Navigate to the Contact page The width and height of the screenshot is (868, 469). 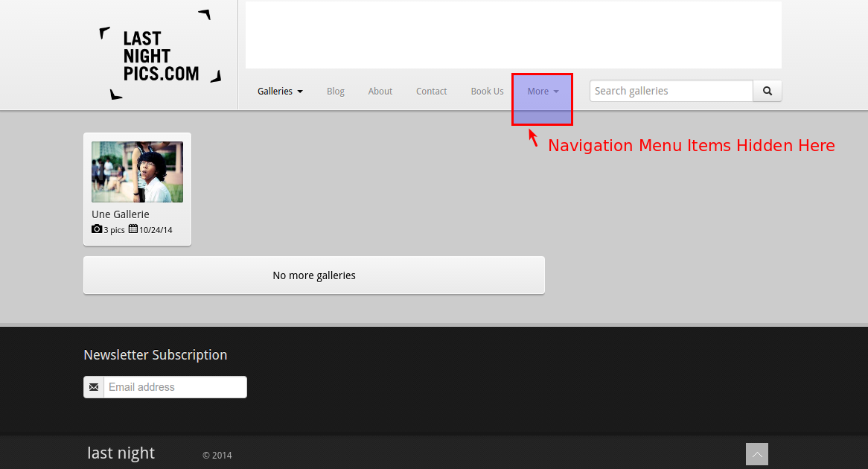click(431, 92)
